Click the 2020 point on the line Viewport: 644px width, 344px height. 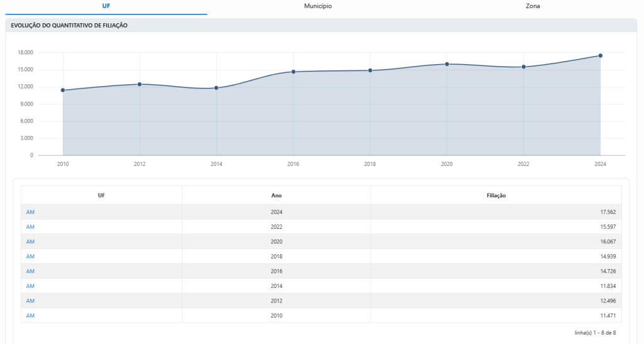447,64
